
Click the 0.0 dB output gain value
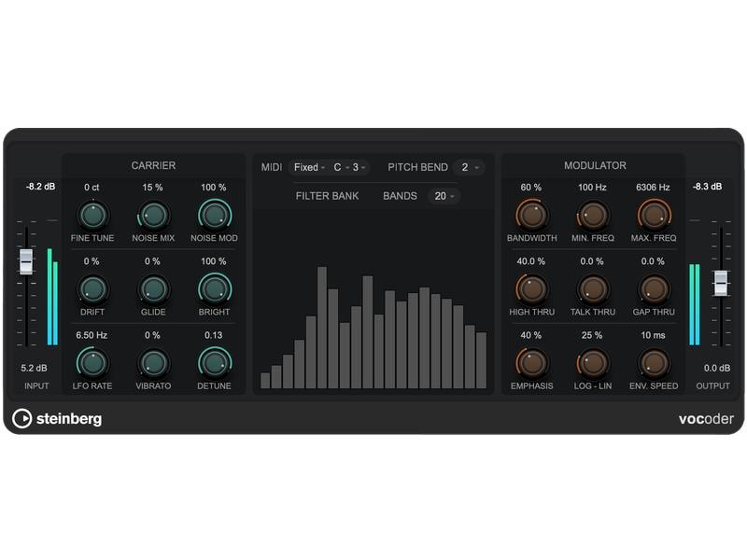pos(717,368)
